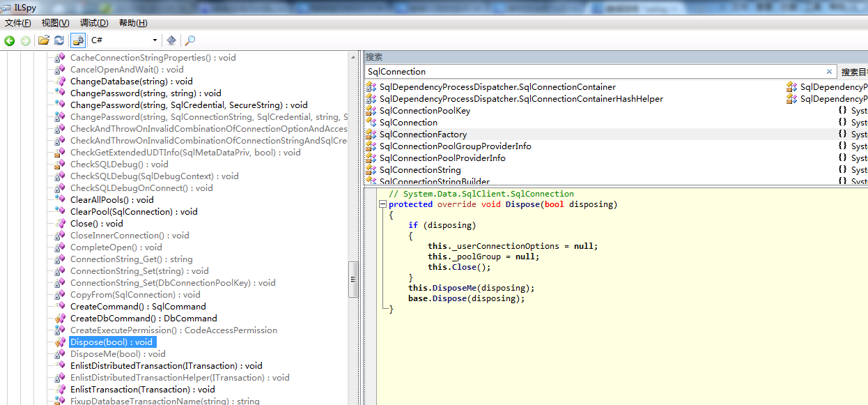Click method icon beside EnlistTransaction(Transaction)
Viewport: 868px width, 405px height.
click(x=61, y=390)
